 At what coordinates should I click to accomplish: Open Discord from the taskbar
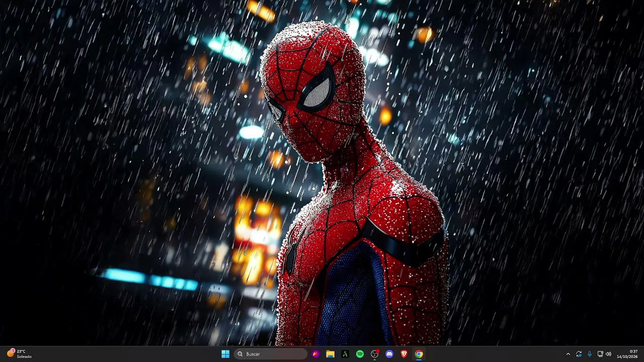click(389, 354)
